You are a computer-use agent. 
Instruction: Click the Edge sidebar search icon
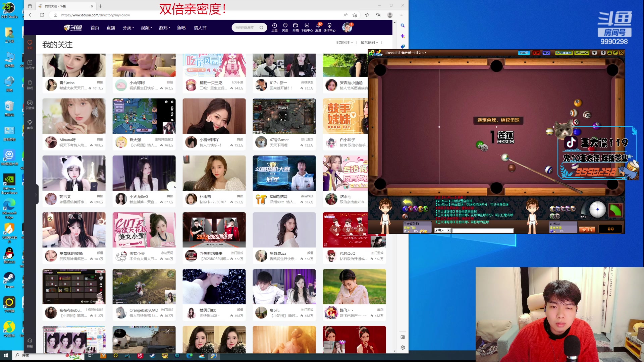tap(402, 25)
